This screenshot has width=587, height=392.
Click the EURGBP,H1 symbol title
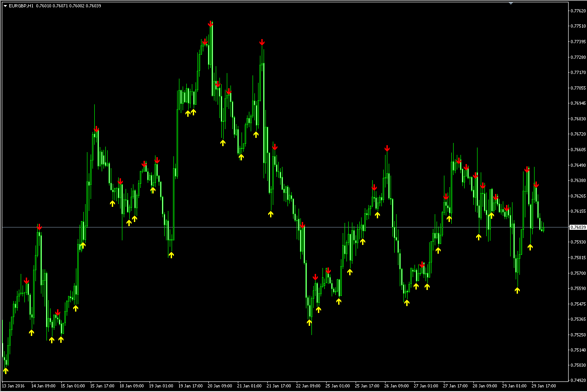[x=21, y=6]
